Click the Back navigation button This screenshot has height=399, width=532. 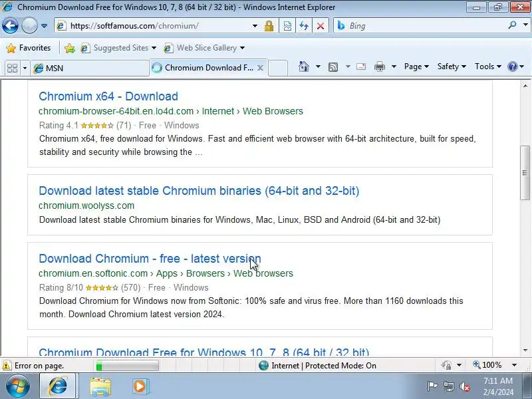coord(10,26)
